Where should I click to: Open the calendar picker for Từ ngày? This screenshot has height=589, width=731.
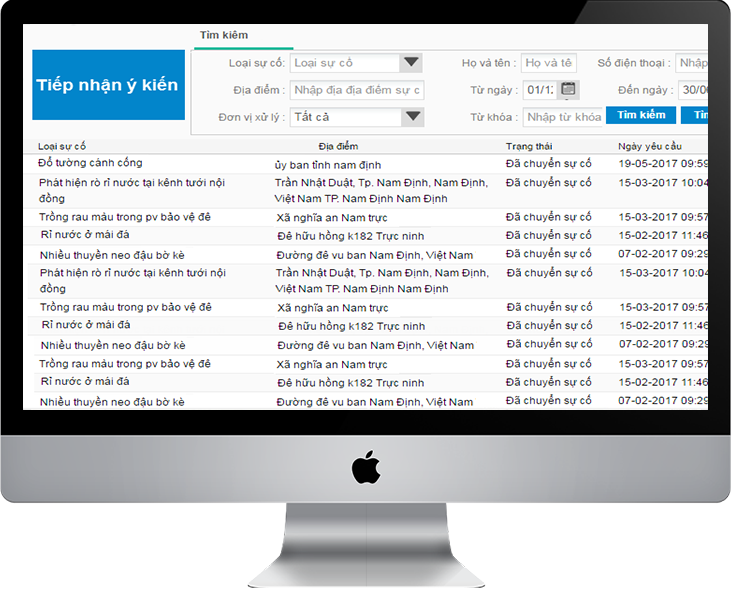click(568, 90)
